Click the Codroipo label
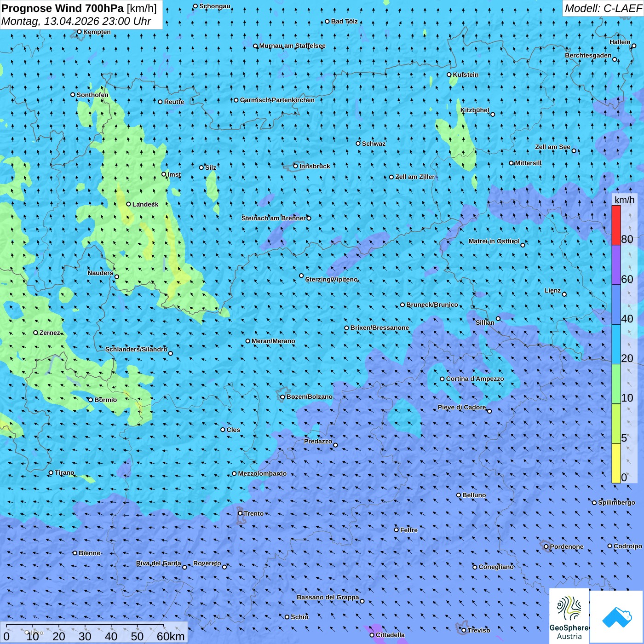The image size is (644, 644). pos(627,546)
